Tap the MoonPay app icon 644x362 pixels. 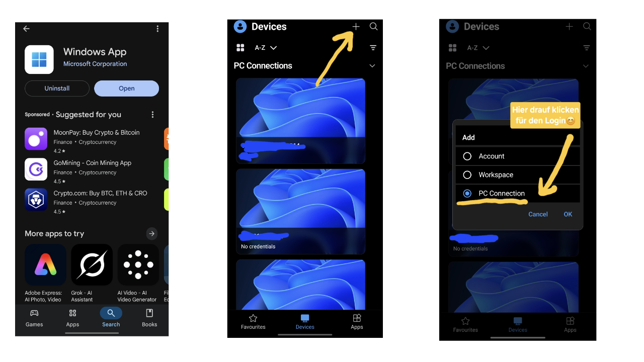pyautogui.click(x=36, y=139)
